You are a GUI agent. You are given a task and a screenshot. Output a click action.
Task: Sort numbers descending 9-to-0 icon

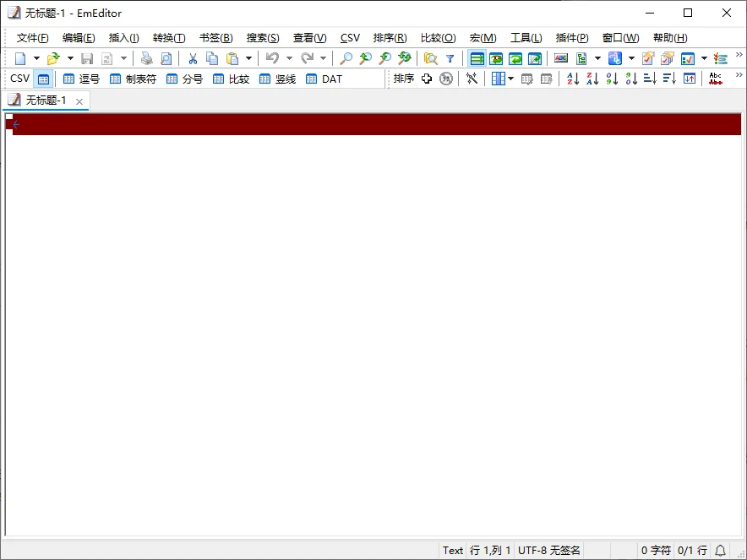click(x=631, y=79)
